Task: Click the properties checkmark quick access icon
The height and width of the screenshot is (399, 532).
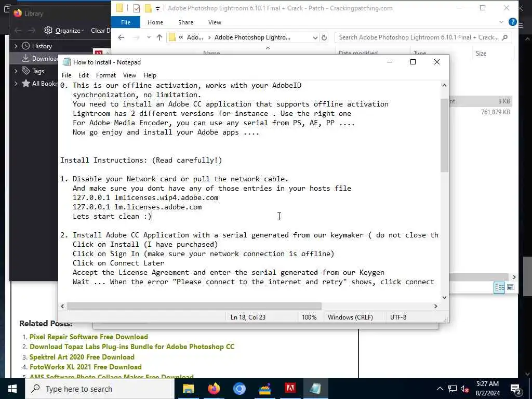Action: [x=137, y=8]
